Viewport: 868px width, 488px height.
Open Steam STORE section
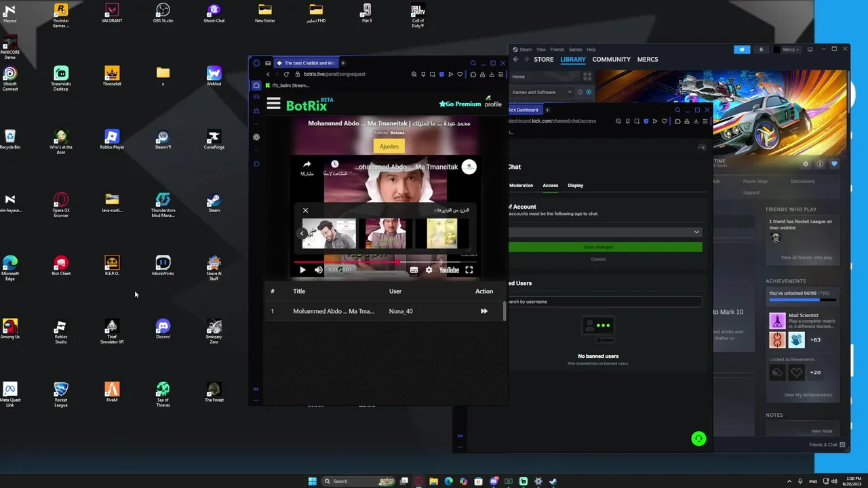543,60
